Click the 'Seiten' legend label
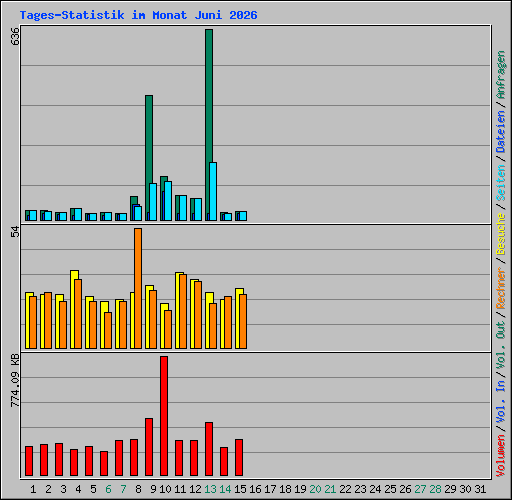512x500 pixels. [x=501, y=183]
